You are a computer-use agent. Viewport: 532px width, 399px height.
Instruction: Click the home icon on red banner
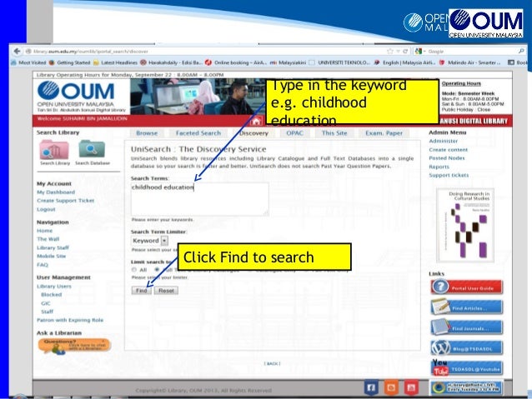click(x=256, y=121)
